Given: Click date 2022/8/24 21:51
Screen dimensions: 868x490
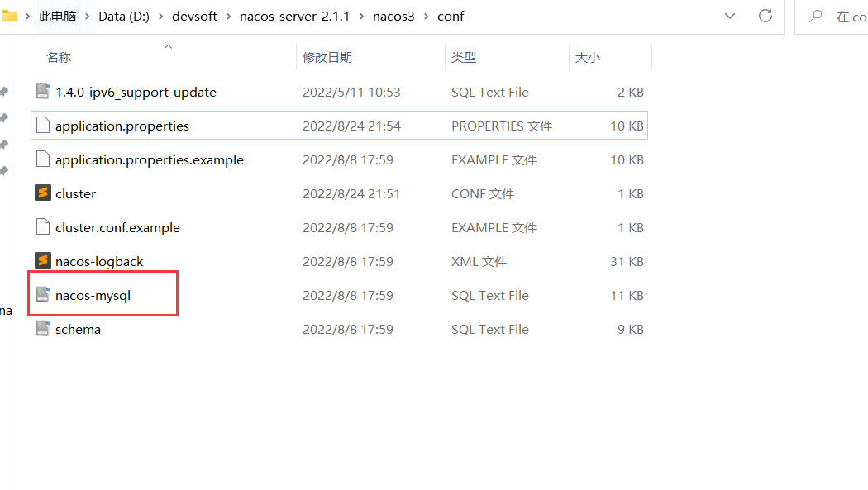Looking at the screenshot, I should point(351,193).
